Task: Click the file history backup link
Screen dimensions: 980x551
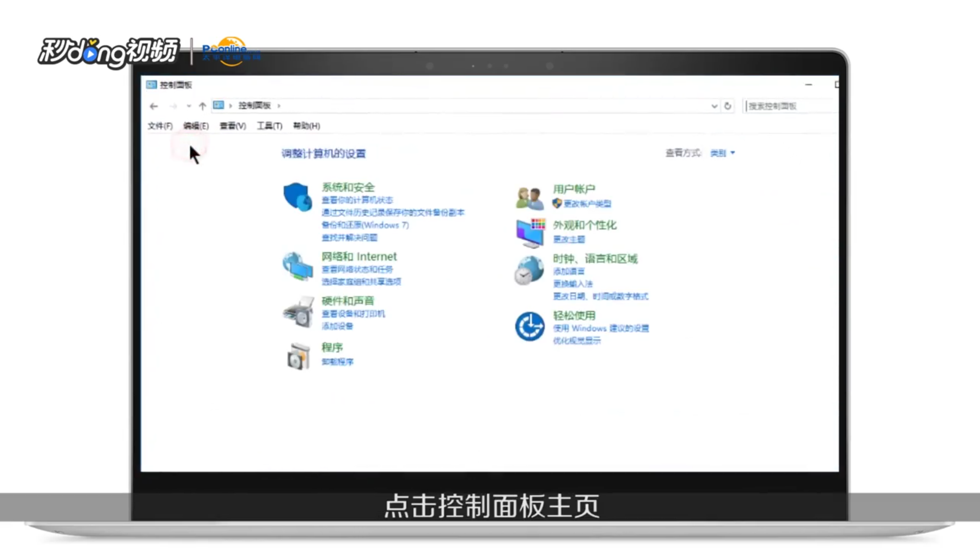Action: [393, 213]
